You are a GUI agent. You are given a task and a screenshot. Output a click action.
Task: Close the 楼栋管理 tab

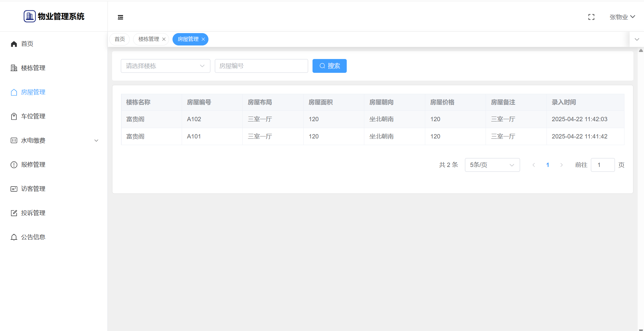tap(164, 39)
